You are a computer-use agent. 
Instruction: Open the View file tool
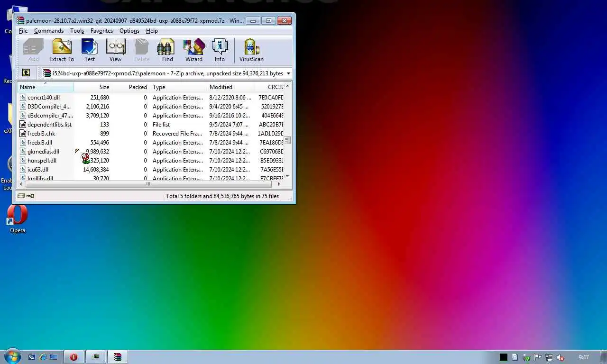click(115, 50)
